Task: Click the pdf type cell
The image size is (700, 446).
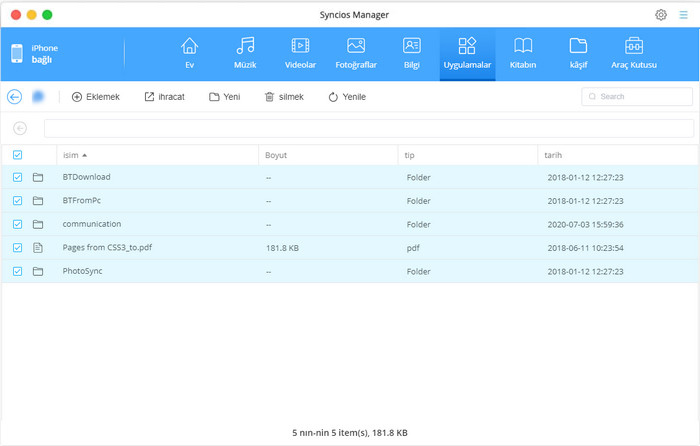Action: 413,248
